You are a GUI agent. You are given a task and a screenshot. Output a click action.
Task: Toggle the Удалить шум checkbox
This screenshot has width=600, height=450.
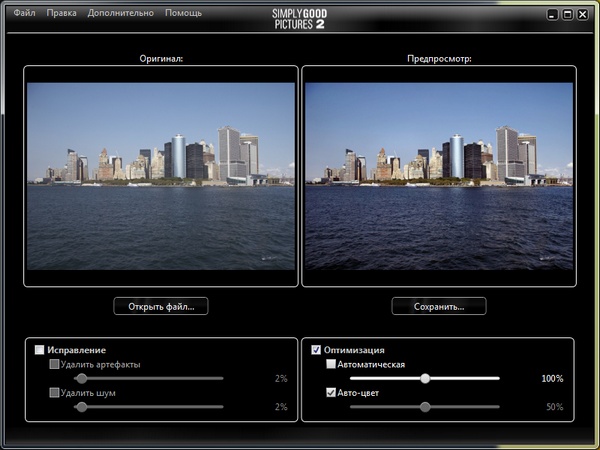pos(55,393)
